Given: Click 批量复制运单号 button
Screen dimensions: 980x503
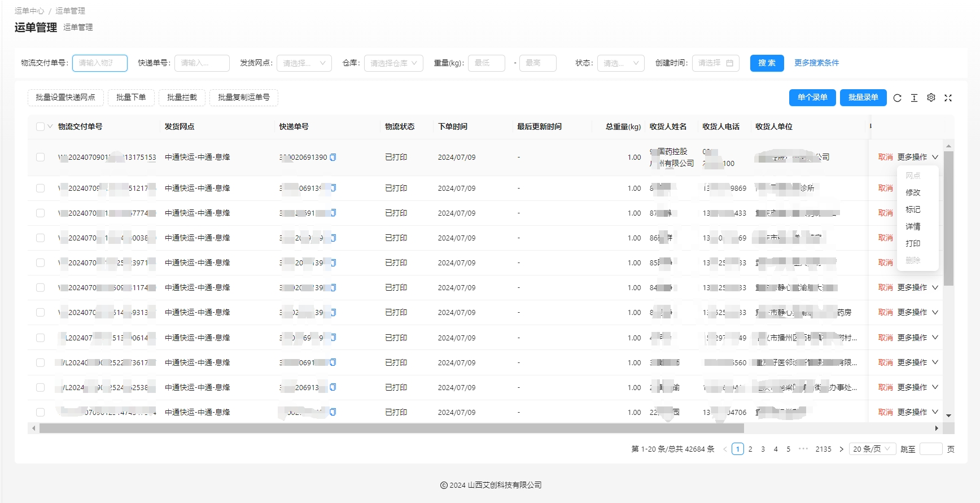Looking at the screenshot, I should 244,98.
